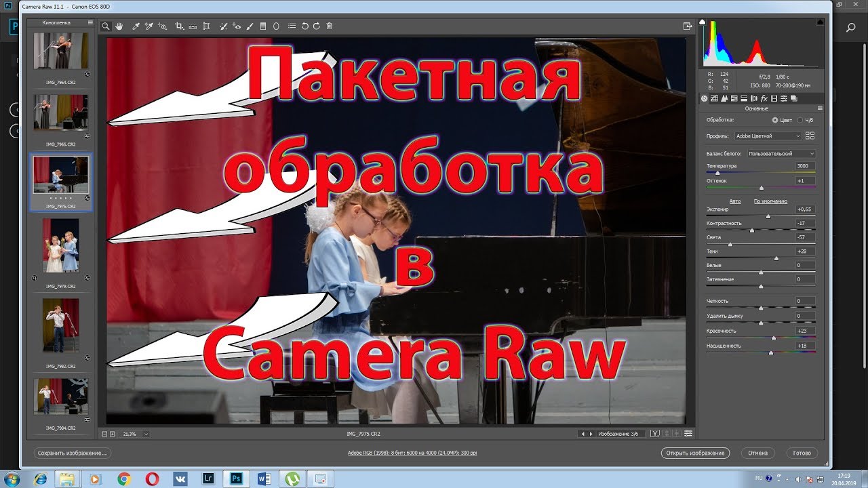Toggle full screen mode icon
Image resolution: width=868 pixels, height=488 pixels.
point(688,26)
